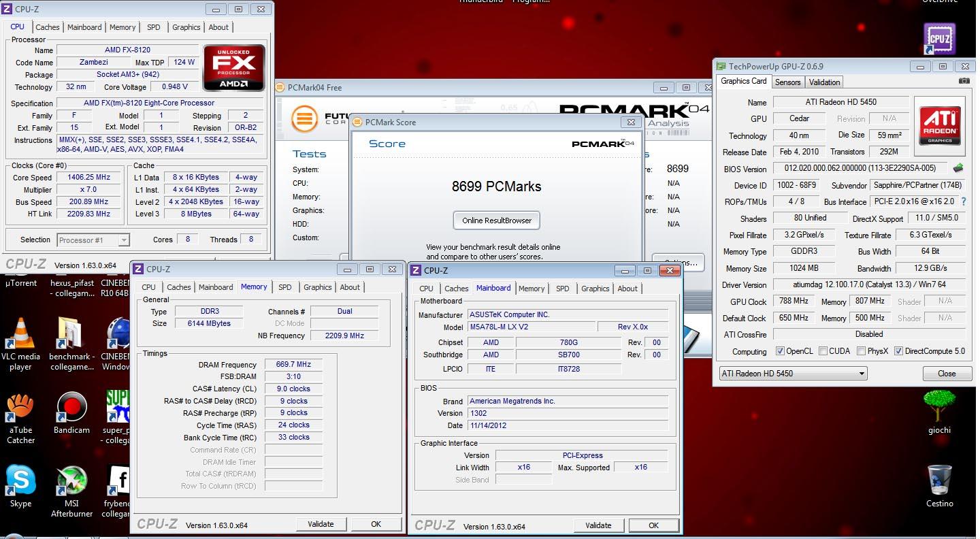Click Core Speed value 1406.25 MHz
The height and width of the screenshot is (539, 980).
coord(88,177)
